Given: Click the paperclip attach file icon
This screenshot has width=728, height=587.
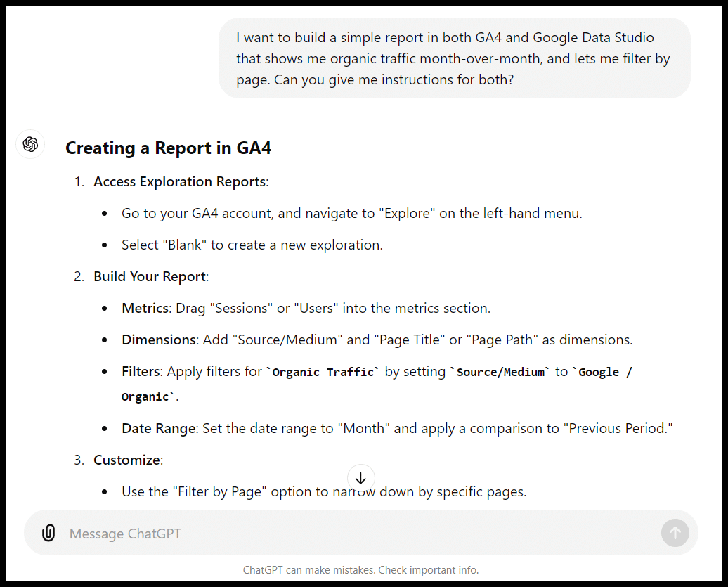Looking at the screenshot, I should click(x=48, y=533).
